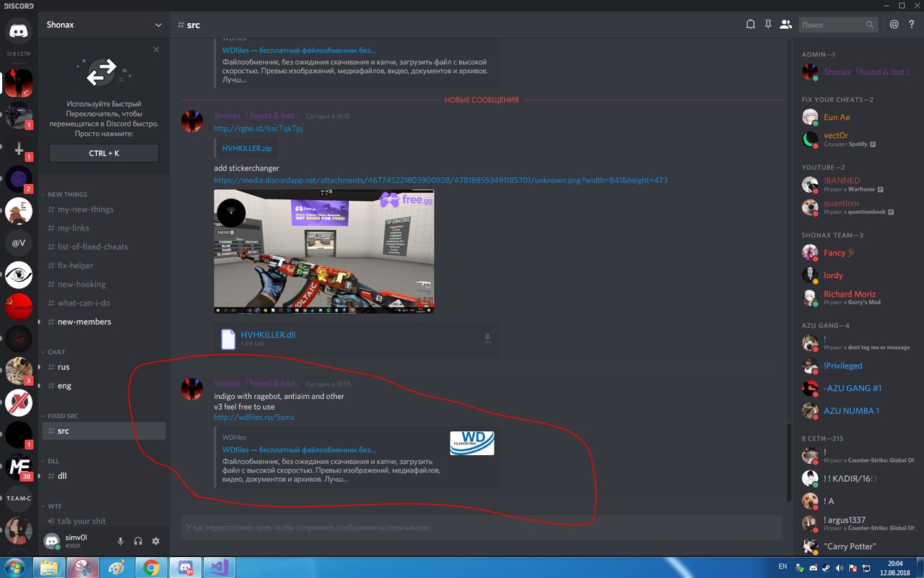The image size is (924, 578).
Task: Toggle microphone mute in user panel
Action: [121, 541]
